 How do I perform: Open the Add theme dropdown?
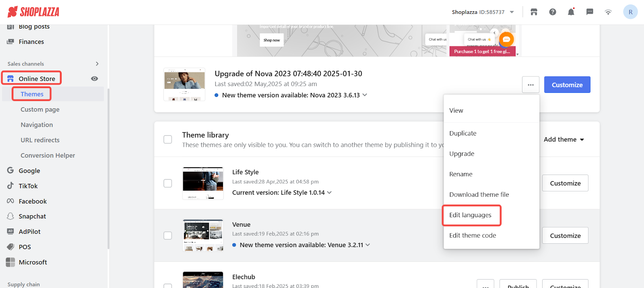[x=564, y=139]
